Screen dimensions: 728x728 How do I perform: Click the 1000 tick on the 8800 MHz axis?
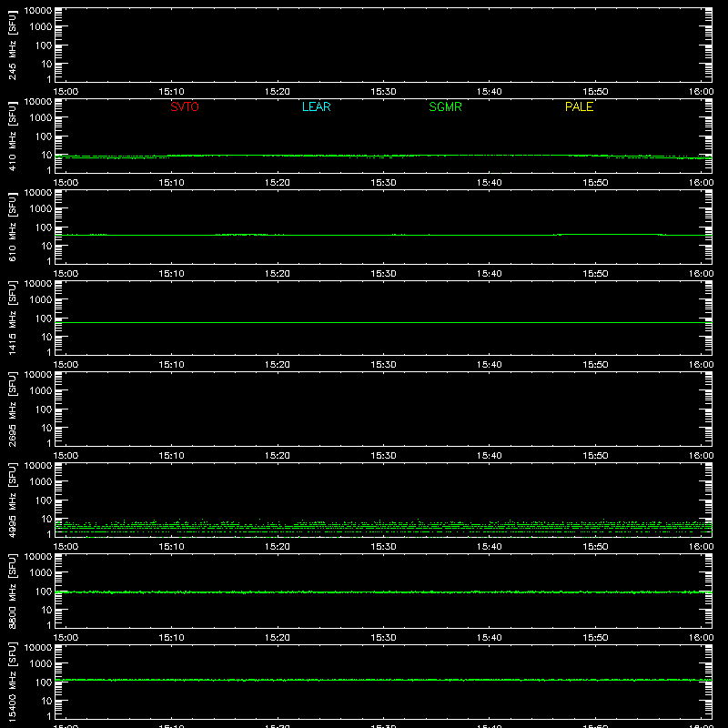coord(41,573)
